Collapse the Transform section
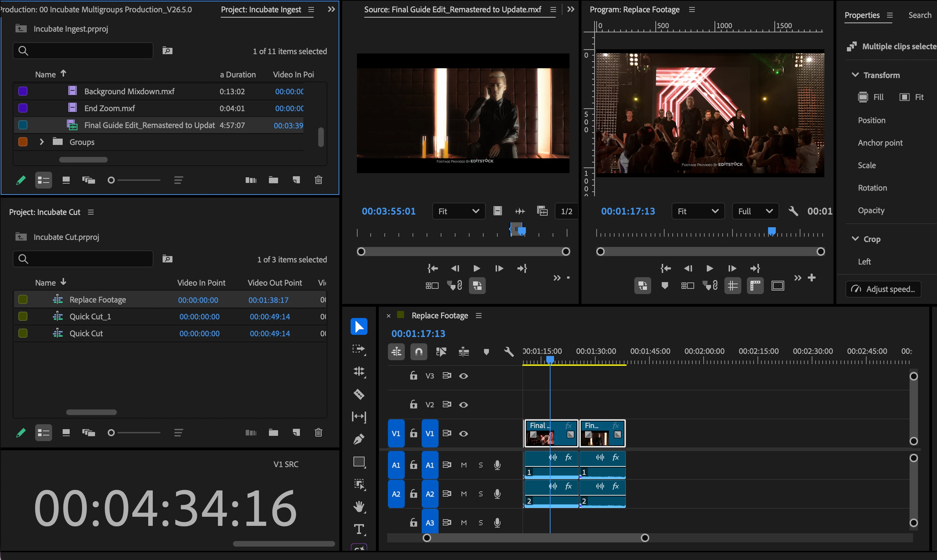Viewport: 937px width, 560px height. pos(855,75)
